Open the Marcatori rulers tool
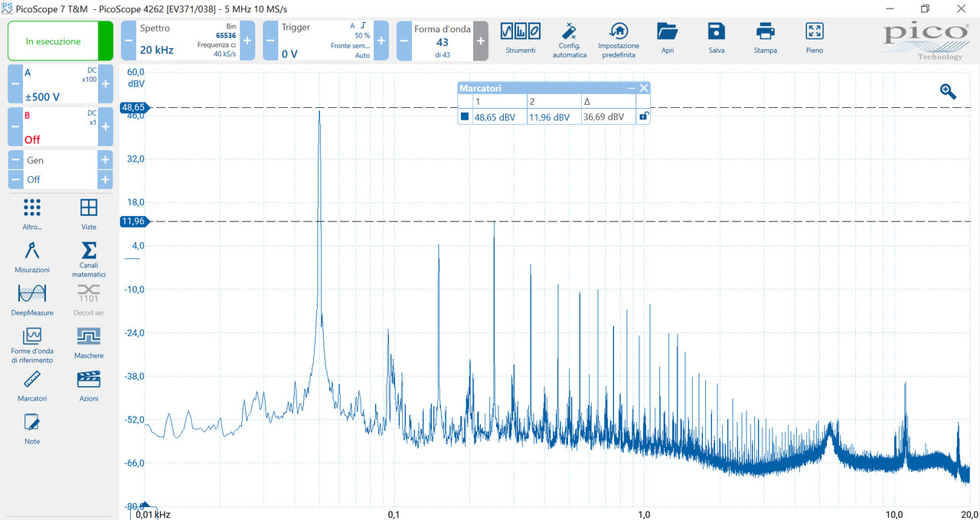 [x=32, y=386]
